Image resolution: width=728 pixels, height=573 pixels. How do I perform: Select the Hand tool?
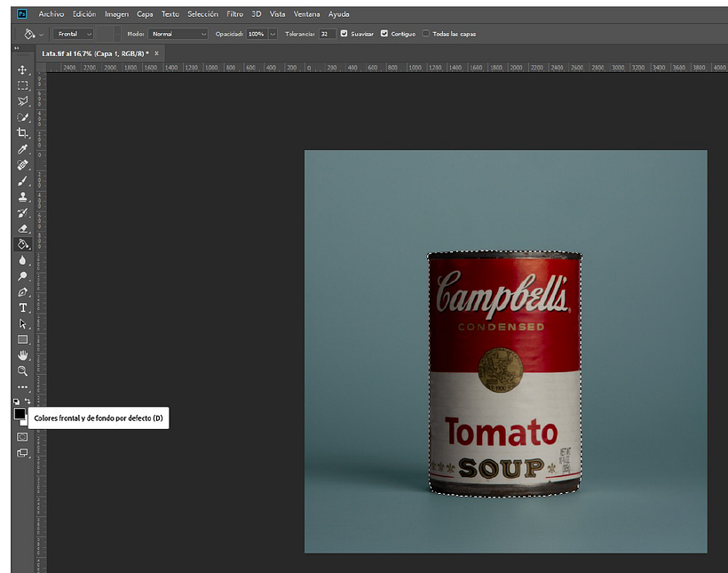(x=22, y=355)
